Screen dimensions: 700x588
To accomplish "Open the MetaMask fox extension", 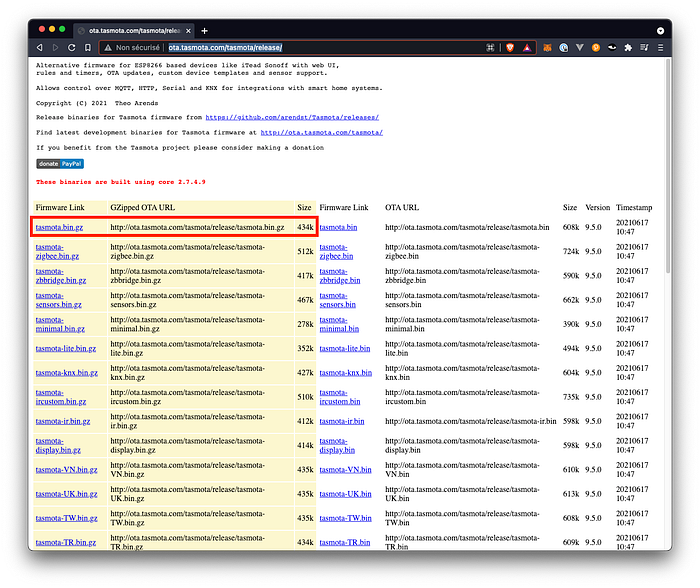I will pos(547,47).
